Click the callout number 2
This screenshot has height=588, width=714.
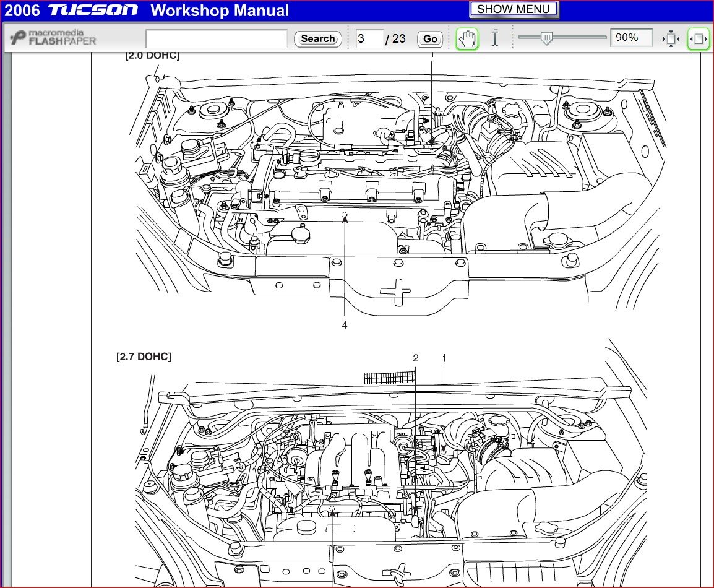(415, 358)
